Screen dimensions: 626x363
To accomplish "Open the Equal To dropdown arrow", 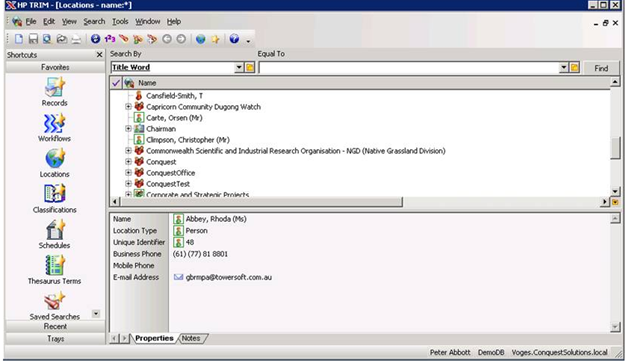I will (563, 67).
